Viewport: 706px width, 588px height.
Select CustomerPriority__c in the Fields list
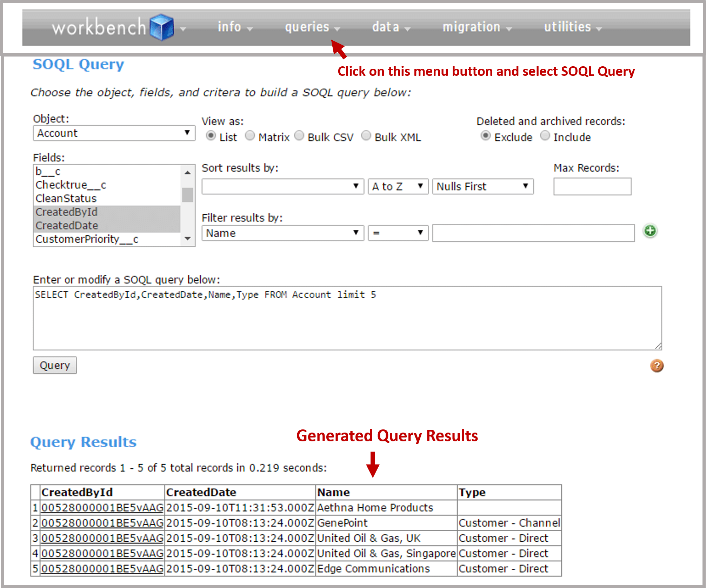107,239
